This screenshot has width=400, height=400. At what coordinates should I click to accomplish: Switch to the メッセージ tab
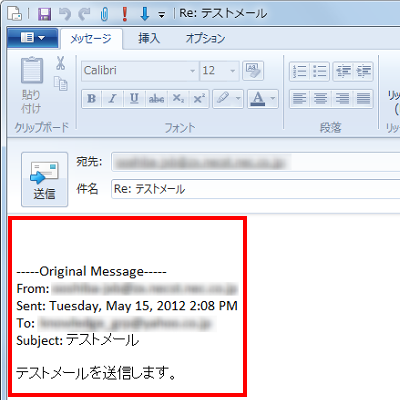click(x=91, y=39)
